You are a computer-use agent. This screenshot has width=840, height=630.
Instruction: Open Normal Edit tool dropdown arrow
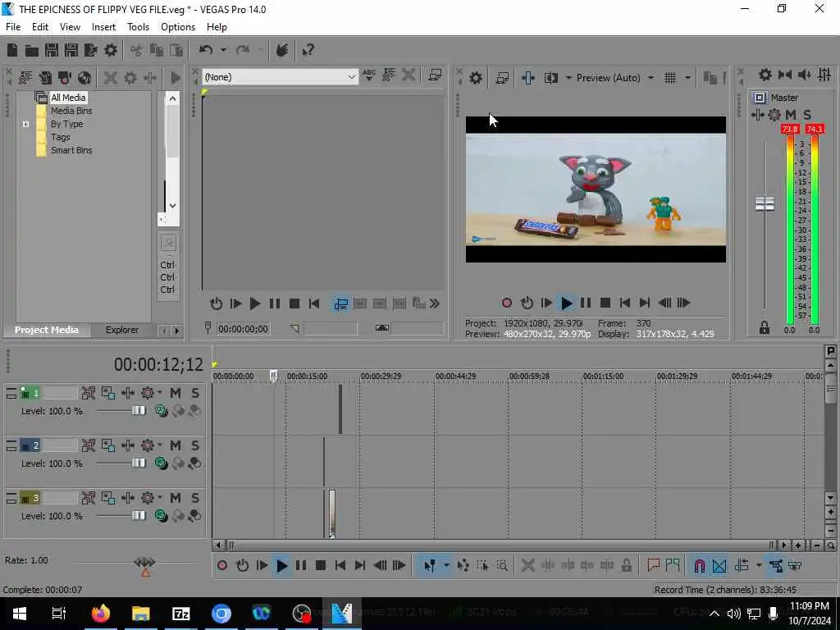pos(445,566)
